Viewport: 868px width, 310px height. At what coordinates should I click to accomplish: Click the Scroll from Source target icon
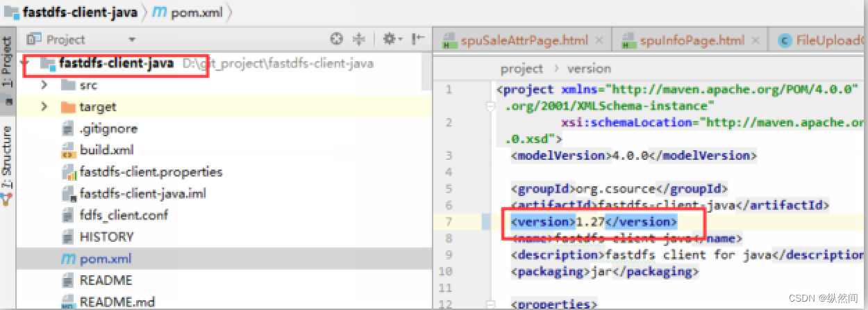[337, 40]
